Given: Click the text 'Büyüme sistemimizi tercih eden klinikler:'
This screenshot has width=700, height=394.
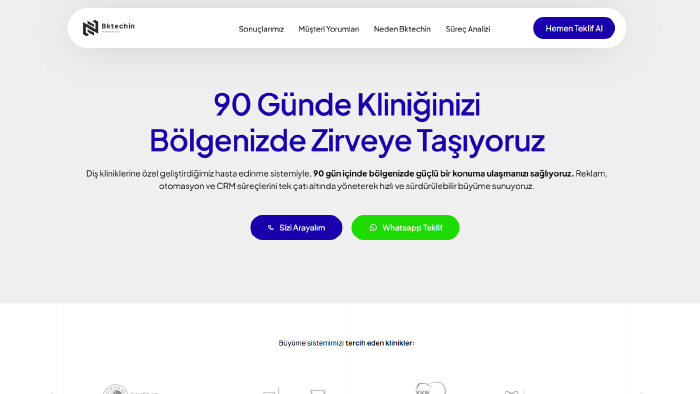Looking at the screenshot, I should 346,343.
